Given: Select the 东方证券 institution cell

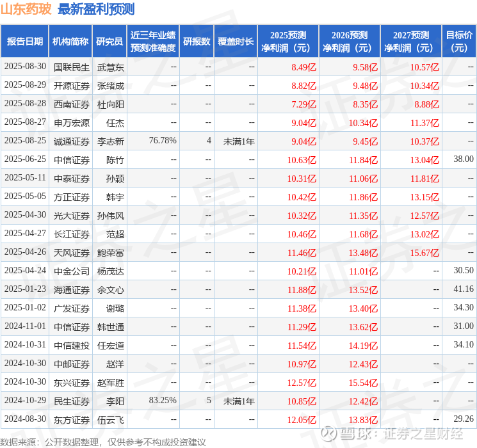Looking at the screenshot, I should click(72, 420).
